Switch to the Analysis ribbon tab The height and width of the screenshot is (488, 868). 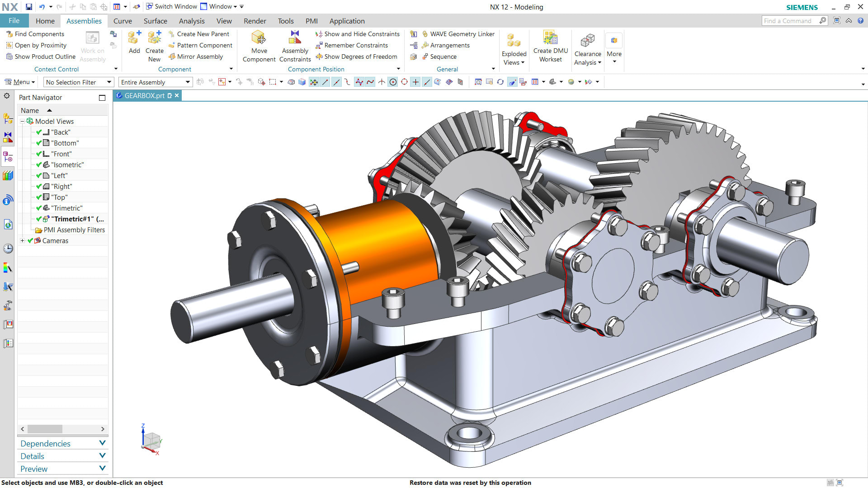point(191,21)
